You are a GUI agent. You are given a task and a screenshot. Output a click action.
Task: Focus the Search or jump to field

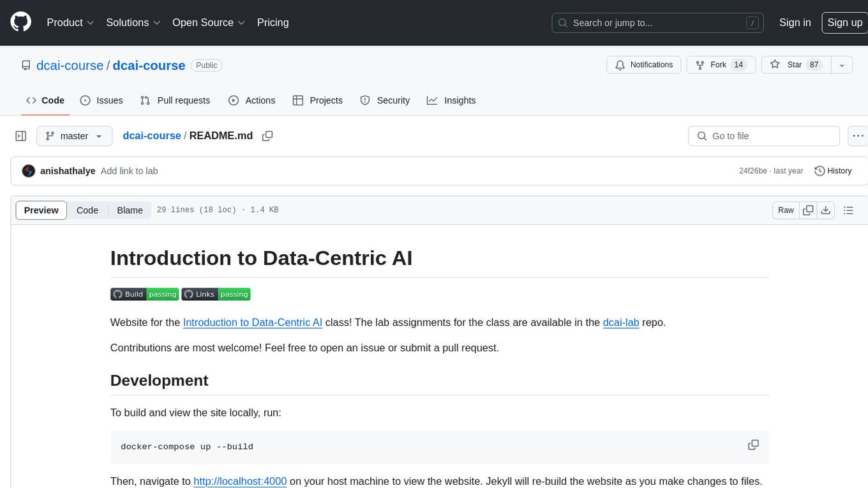tap(659, 23)
